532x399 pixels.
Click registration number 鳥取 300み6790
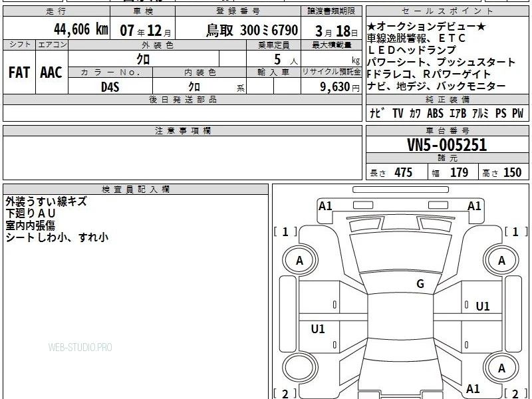coord(252,31)
